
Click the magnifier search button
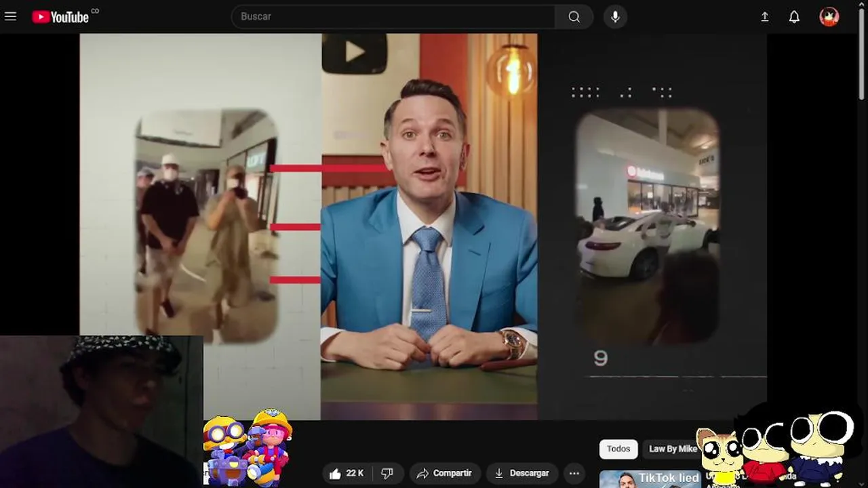click(x=574, y=16)
